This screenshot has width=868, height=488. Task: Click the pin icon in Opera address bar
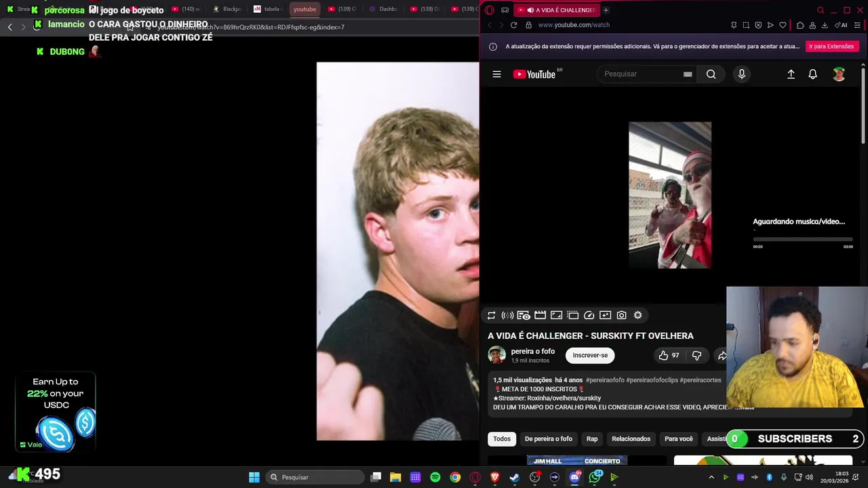tap(734, 25)
